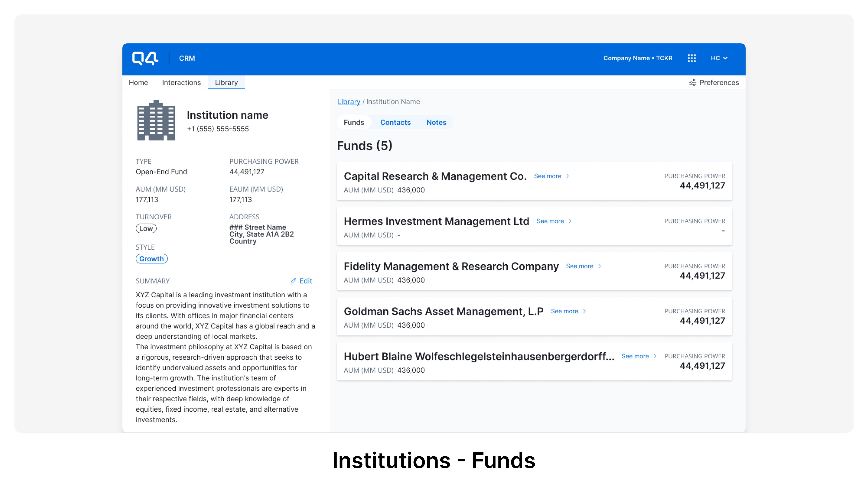This screenshot has height=488, width=868.
Task: Open the HC user account dropdown
Action: point(719,58)
